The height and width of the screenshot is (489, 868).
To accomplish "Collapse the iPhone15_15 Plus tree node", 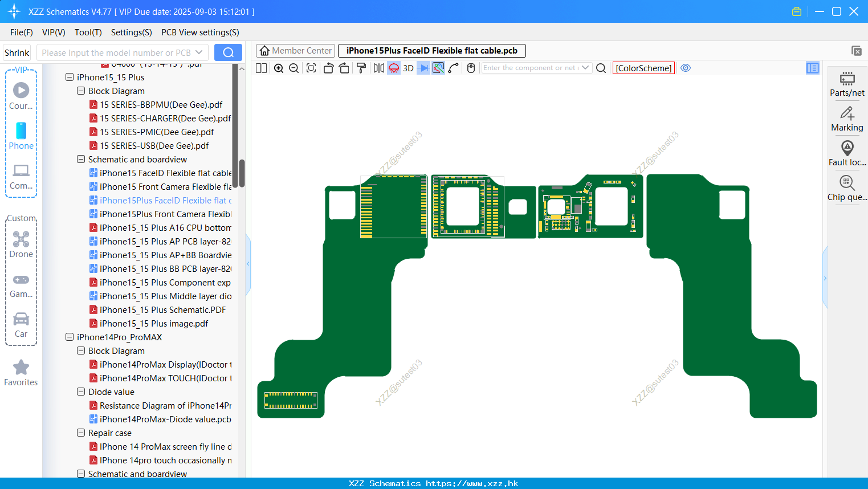I will [70, 77].
